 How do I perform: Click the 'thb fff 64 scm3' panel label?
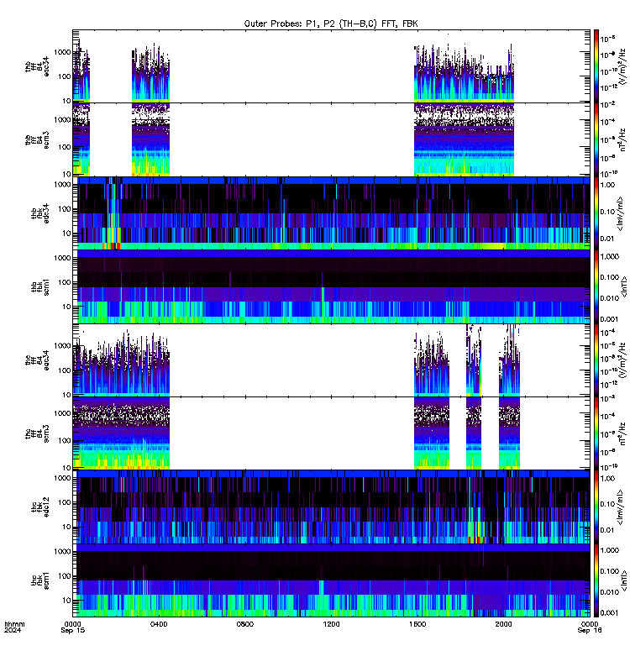click(37, 140)
